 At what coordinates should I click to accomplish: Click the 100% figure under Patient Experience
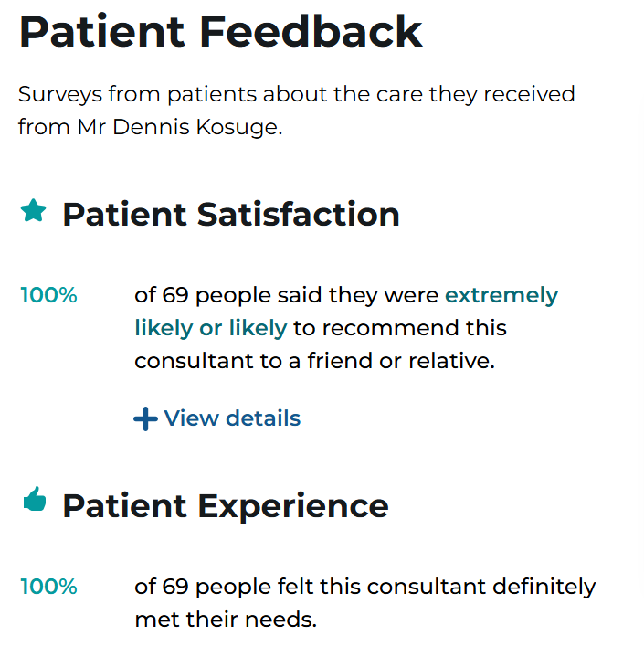pyautogui.click(x=48, y=587)
